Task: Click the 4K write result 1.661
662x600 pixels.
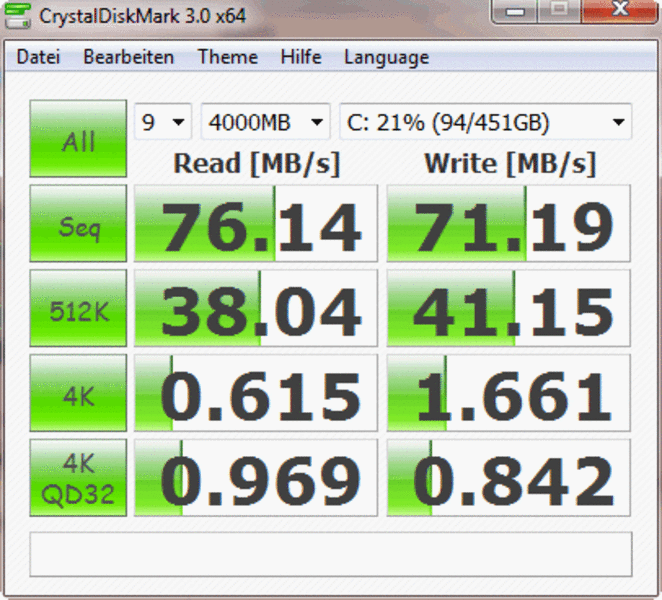Action: (509, 393)
